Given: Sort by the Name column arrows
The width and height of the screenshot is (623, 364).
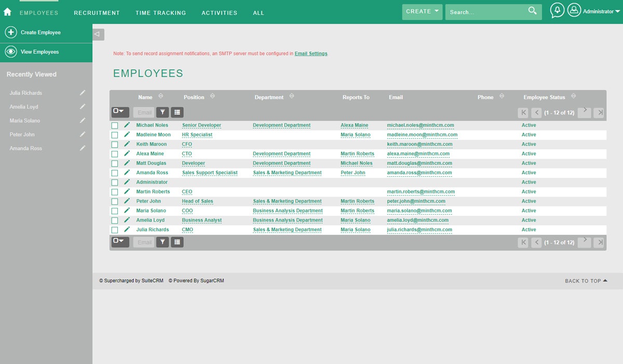Looking at the screenshot, I should [x=160, y=96].
